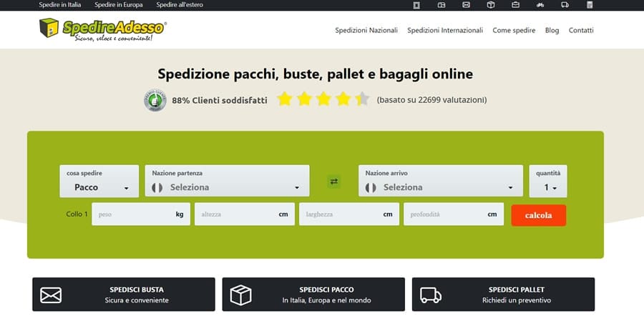The image size is (644, 316).
Task: Click the customer satisfaction award badge
Action: tap(155, 100)
